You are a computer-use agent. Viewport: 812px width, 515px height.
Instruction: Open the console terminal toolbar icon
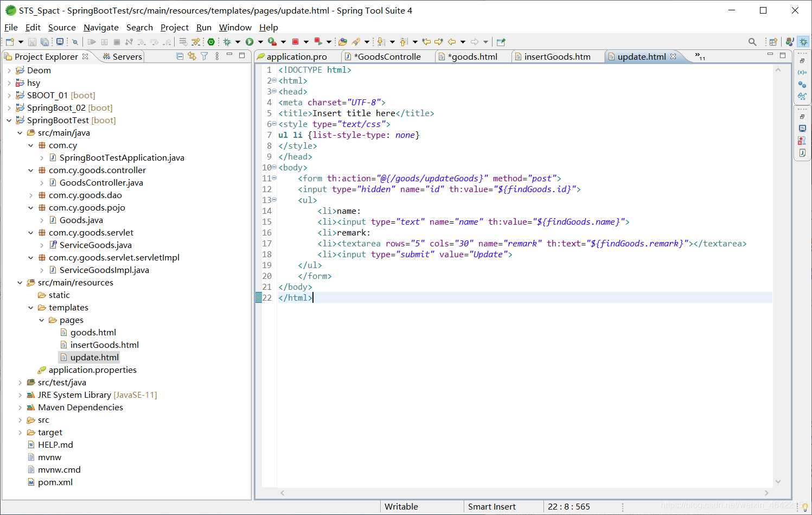60,42
